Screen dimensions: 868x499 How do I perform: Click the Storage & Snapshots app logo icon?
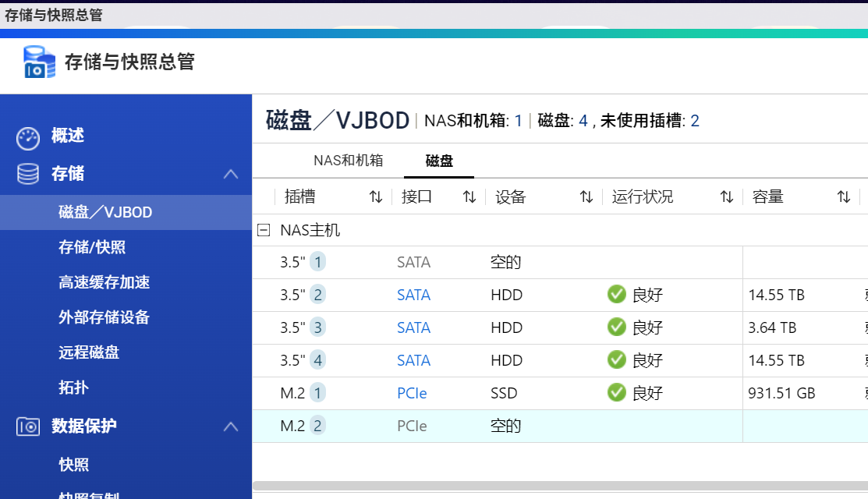click(x=39, y=62)
